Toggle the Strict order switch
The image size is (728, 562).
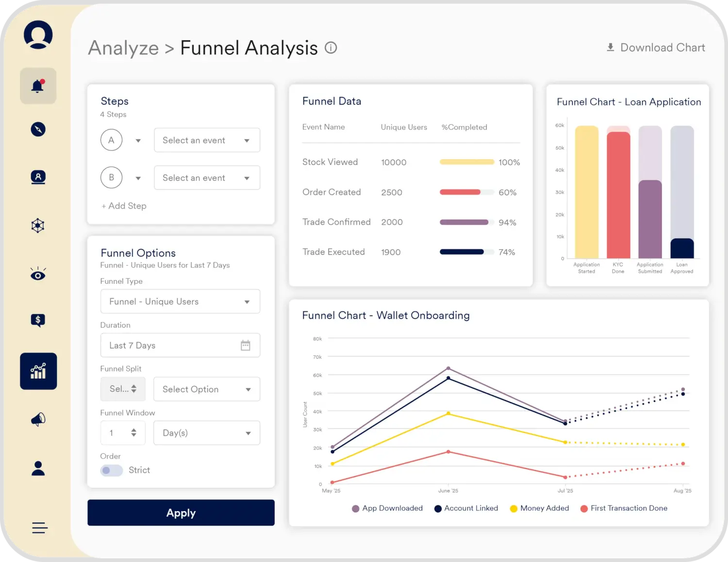click(111, 470)
